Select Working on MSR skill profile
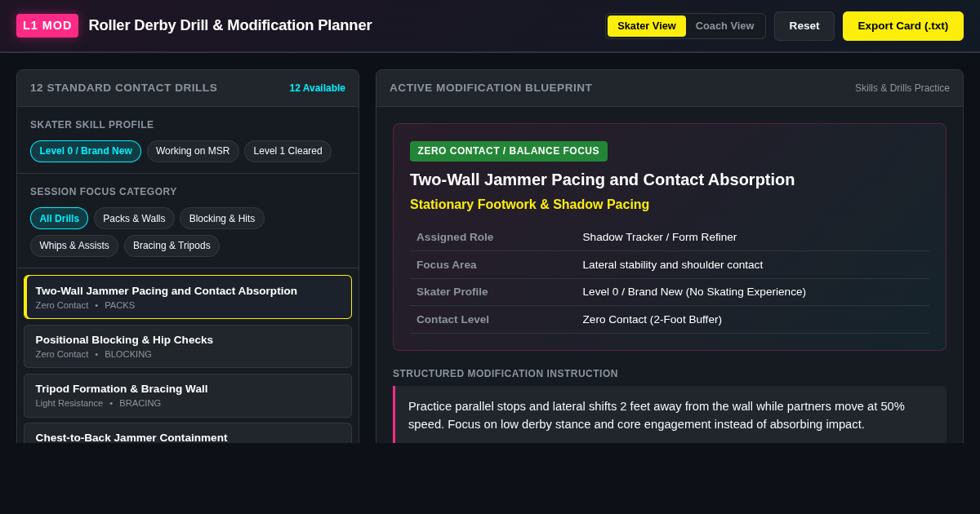 pyautogui.click(x=193, y=151)
